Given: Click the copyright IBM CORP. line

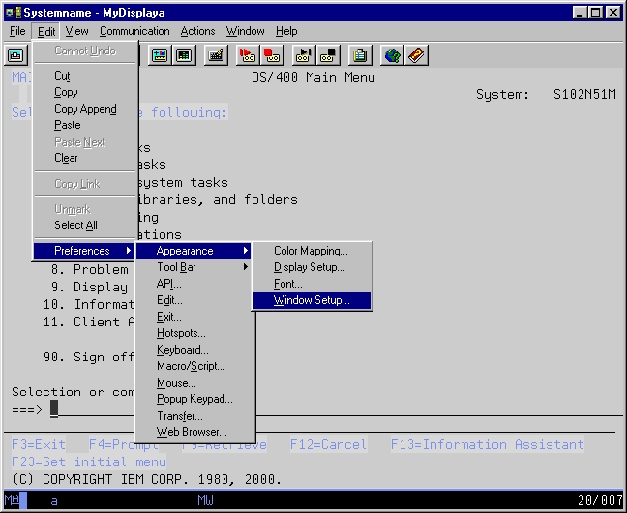Looking at the screenshot, I should (x=147, y=479).
